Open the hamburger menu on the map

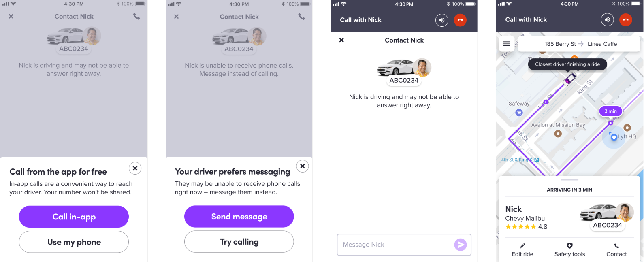[507, 44]
